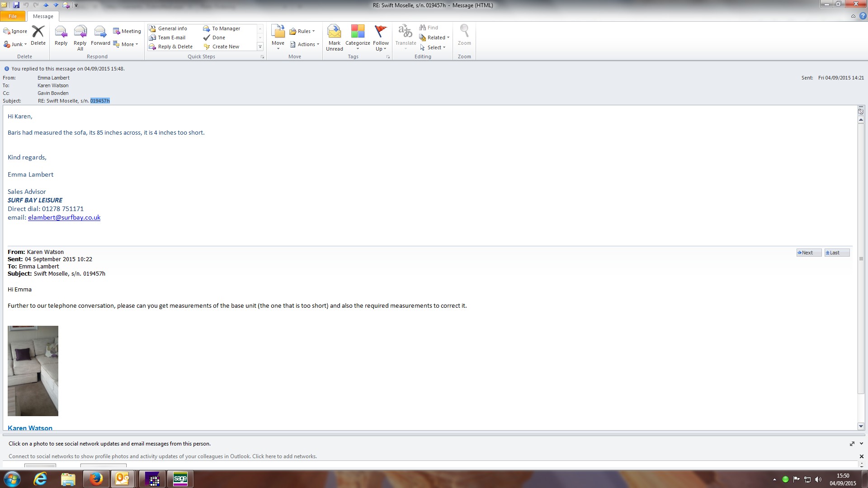Click the sofa photo thumbnail
The image size is (868, 488).
pos(33,371)
